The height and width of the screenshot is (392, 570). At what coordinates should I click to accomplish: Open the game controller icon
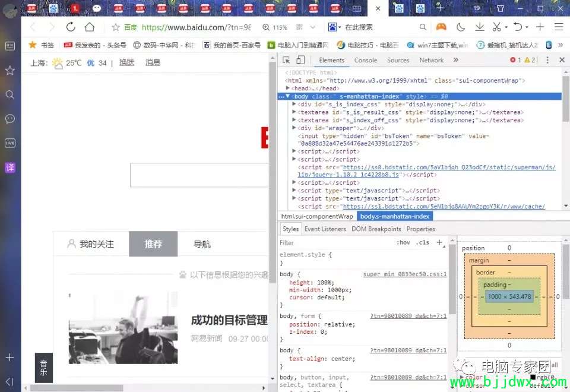point(441,27)
